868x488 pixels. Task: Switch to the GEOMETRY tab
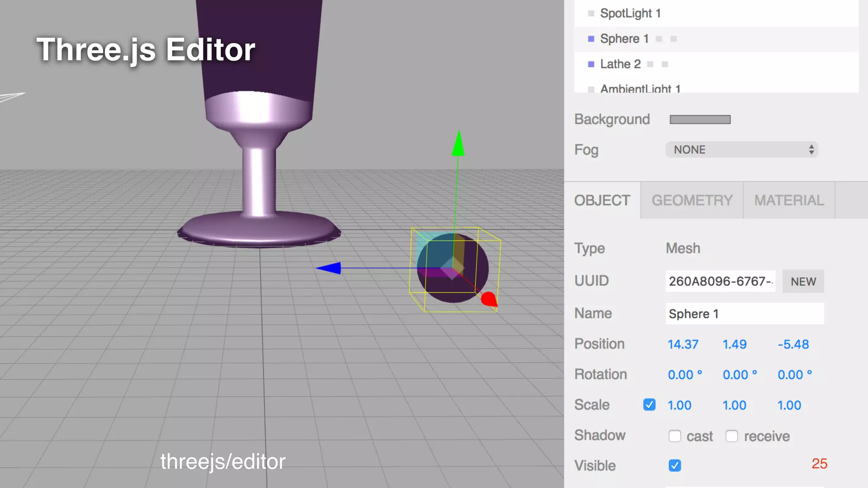coord(692,200)
